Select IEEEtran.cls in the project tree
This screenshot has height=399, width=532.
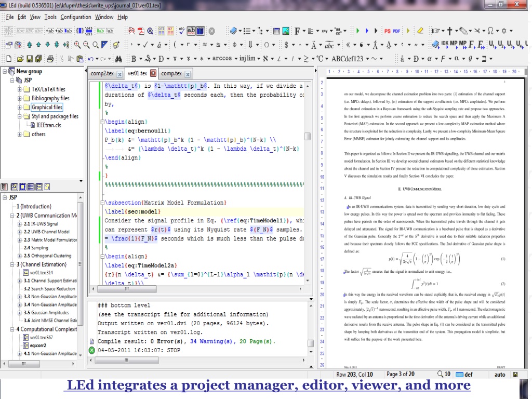[x=48, y=125]
